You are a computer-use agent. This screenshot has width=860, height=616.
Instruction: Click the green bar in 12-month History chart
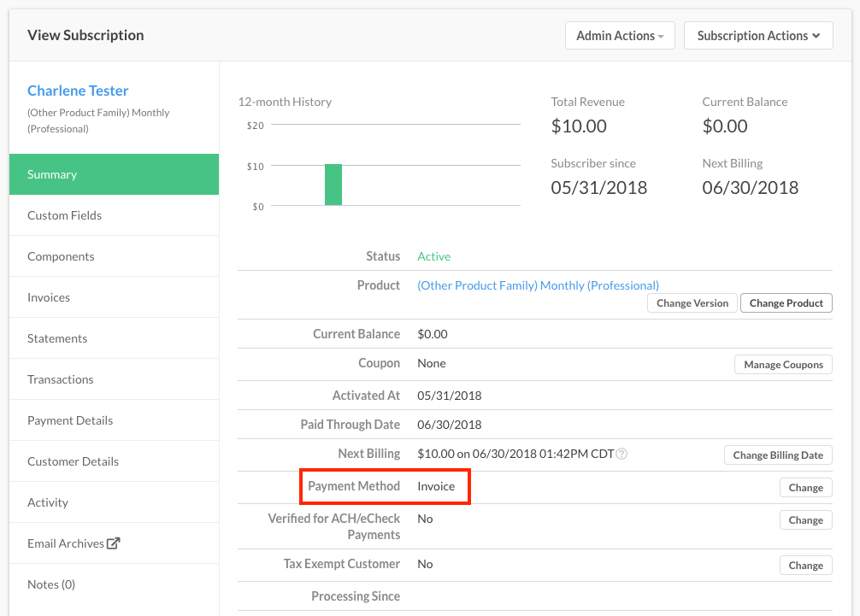333,185
